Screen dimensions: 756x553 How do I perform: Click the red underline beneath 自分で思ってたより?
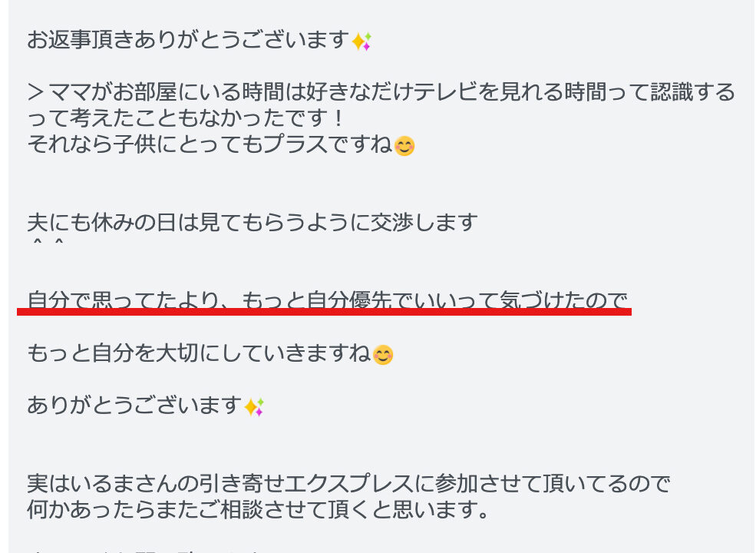click(324, 312)
